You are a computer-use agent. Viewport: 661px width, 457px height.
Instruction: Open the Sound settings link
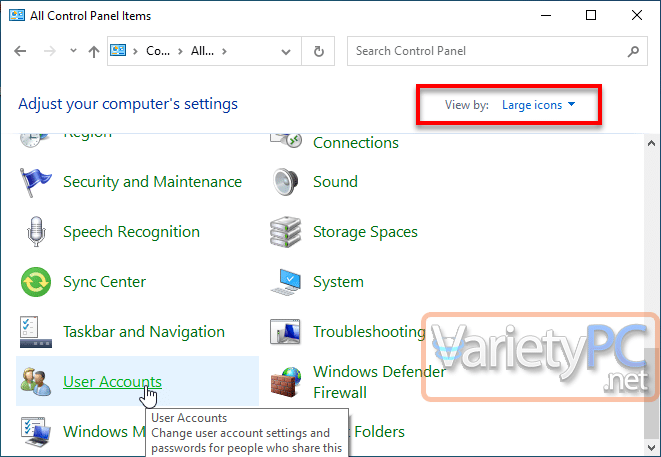335,182
